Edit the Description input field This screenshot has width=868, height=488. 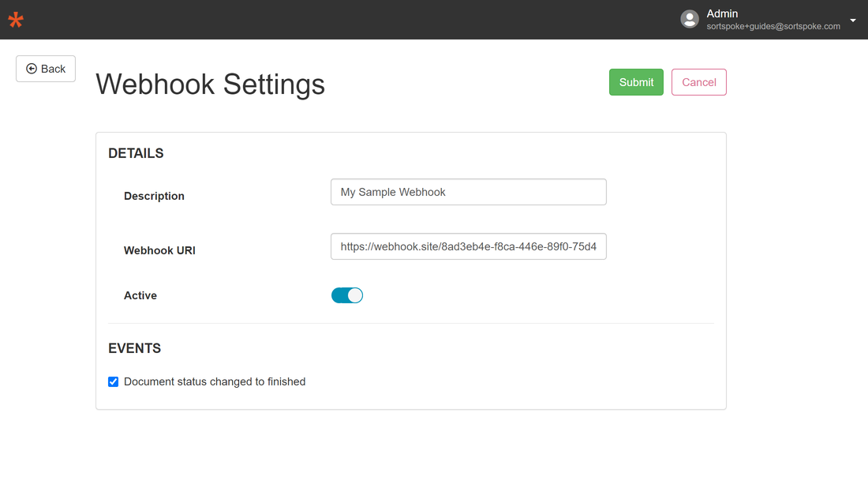pyautogui.click(x=468, y=192)
